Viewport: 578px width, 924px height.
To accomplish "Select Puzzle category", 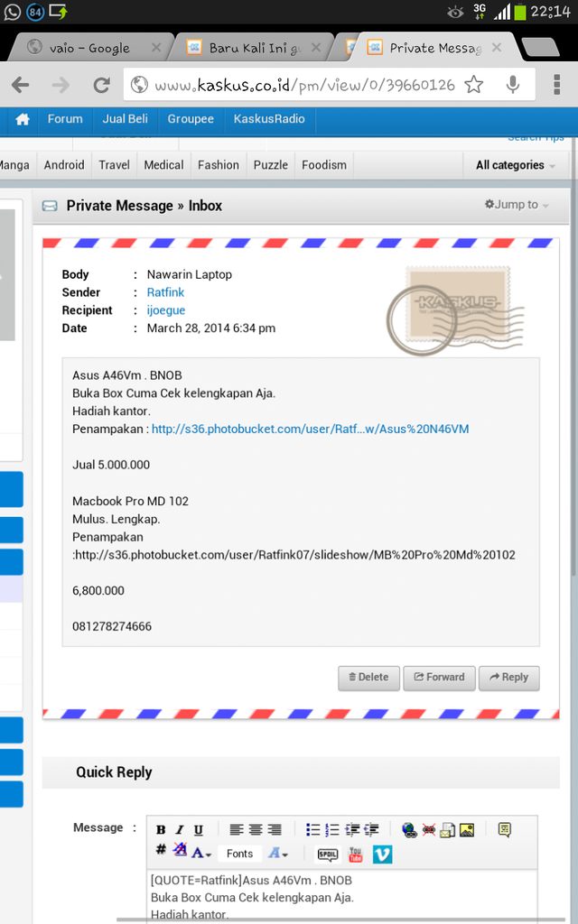I will (x=271, y=165).
